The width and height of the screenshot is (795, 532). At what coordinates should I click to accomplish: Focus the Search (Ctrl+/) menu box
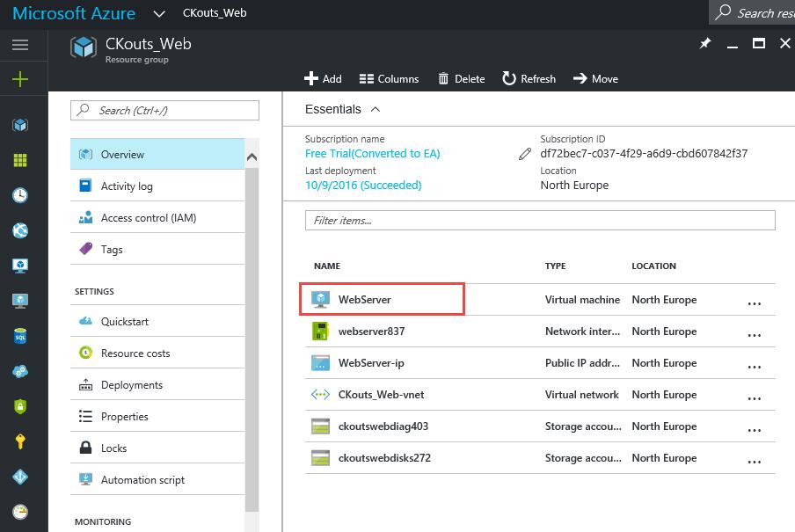click(x=164, y=110)
